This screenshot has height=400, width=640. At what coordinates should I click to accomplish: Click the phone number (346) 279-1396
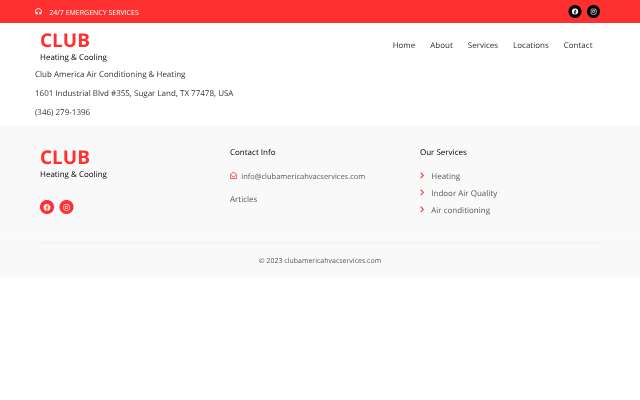point(62,112)
